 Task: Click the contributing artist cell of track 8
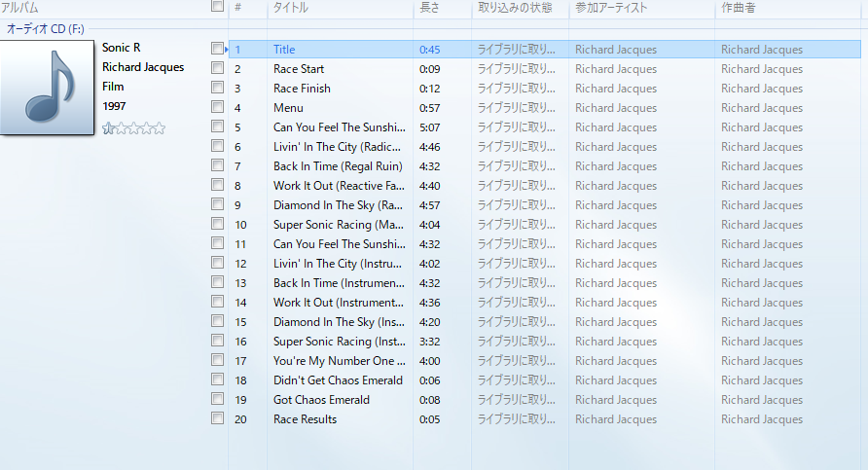(616, 186)
